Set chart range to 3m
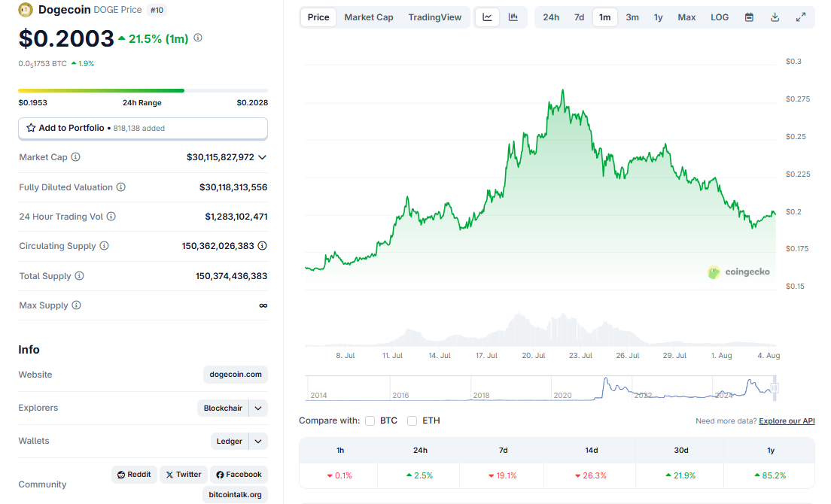 (x=632, y=17)
